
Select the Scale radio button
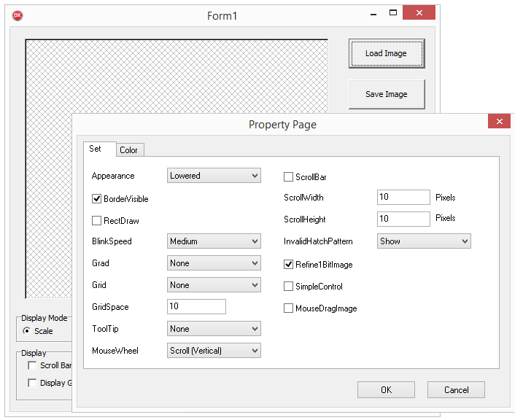(28, 331)
